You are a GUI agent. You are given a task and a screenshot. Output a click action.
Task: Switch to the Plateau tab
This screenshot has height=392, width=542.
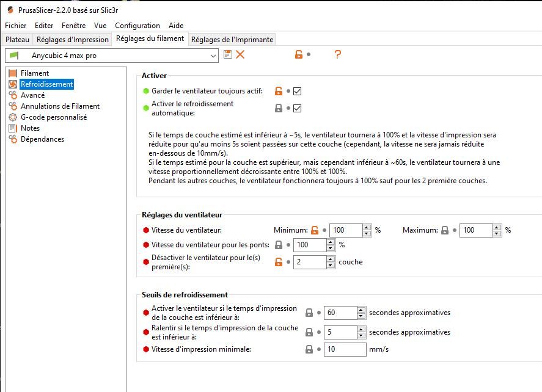[x=17, y=40]
